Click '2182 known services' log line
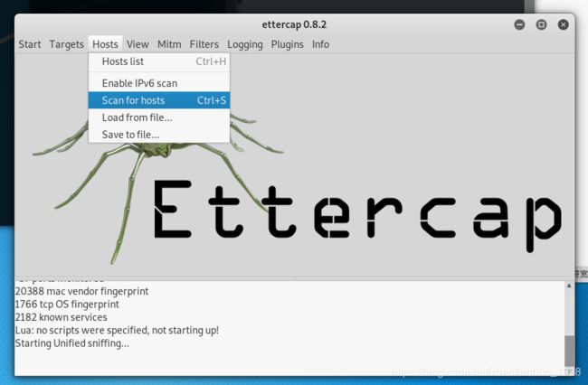 (x=62, y=317)
